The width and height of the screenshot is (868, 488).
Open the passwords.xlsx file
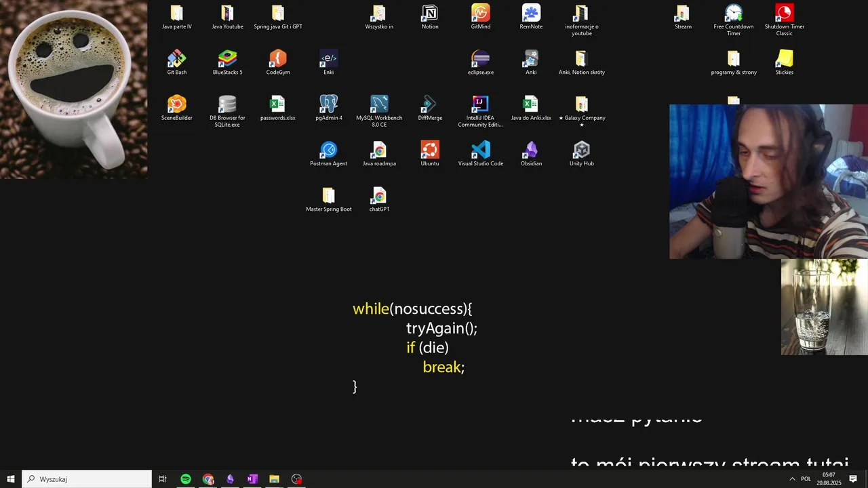coord(278,108)
